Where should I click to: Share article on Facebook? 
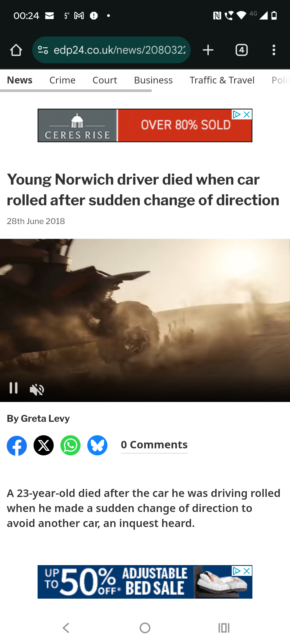[x=17, y=445]
